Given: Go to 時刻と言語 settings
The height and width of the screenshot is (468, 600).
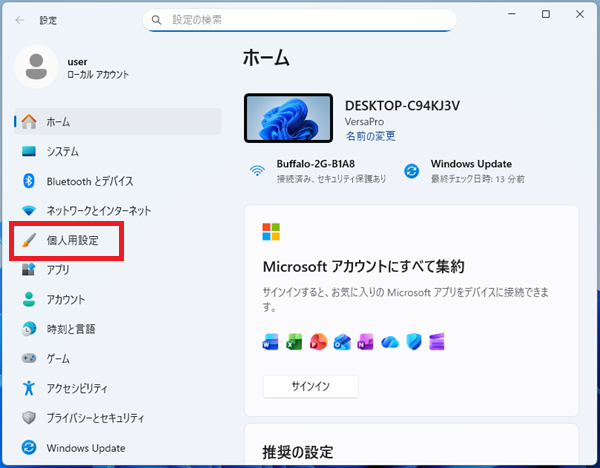Looking at the screenshot, I should 70,329.
